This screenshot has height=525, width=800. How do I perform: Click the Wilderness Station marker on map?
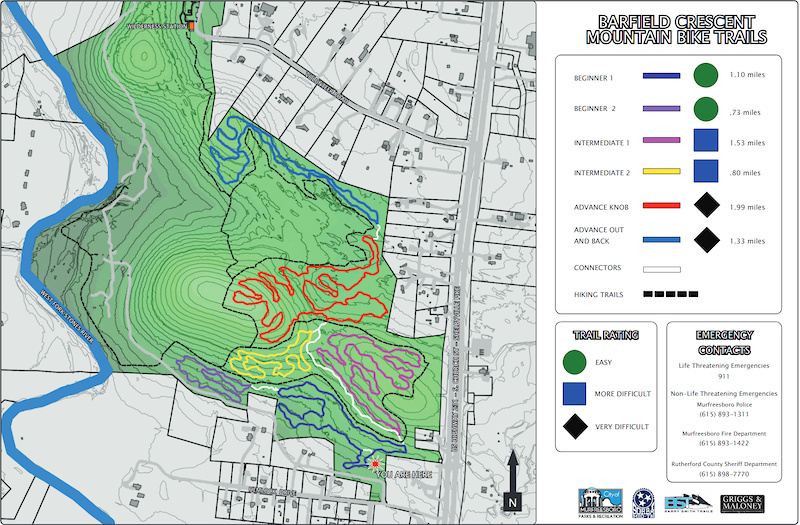pyautogui.click(x=189, y=24)
